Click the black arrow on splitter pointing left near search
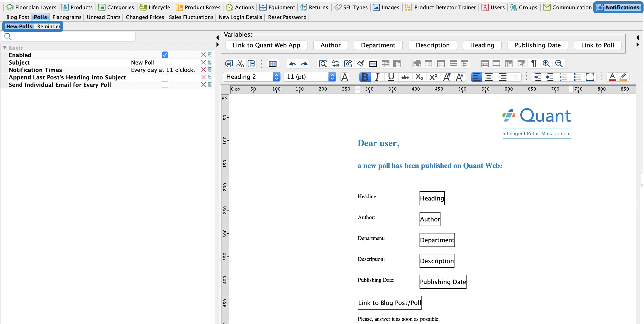The height and width of the screenshot is (324, 644). tap(217, 38)
